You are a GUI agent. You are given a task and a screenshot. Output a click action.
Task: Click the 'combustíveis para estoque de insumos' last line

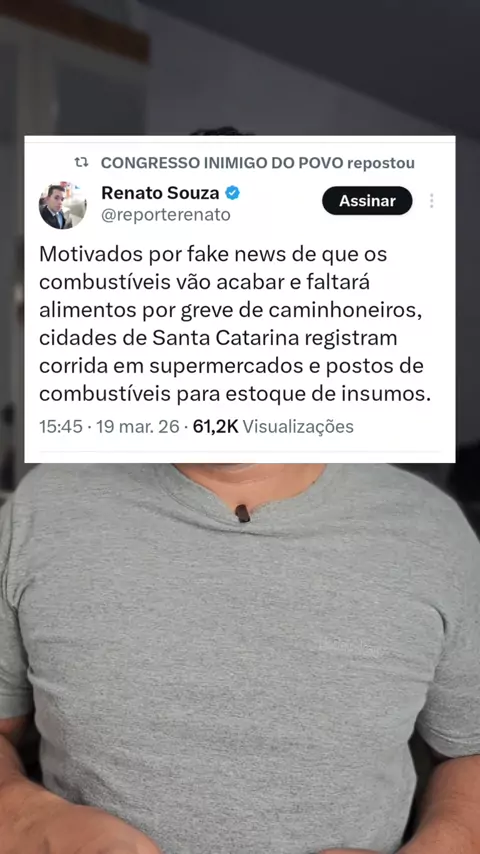click(235, 394)
